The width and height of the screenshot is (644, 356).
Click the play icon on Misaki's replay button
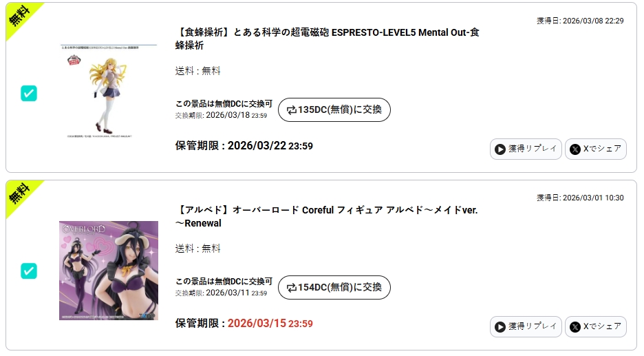500,149
